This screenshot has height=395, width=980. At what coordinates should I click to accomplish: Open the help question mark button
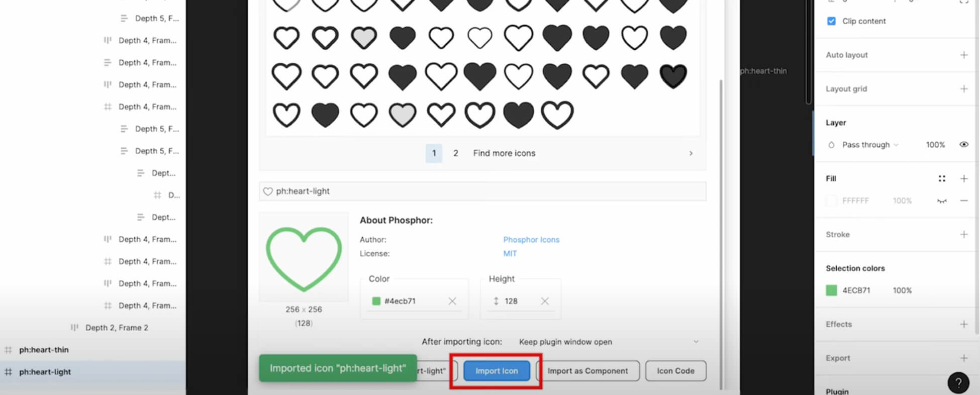[x=958, y=383]
